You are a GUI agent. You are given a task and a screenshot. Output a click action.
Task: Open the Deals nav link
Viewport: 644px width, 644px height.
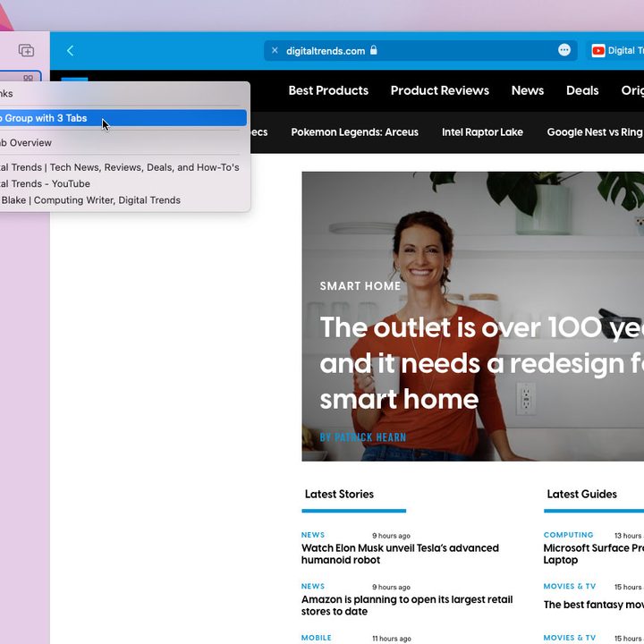click(582, 90)
